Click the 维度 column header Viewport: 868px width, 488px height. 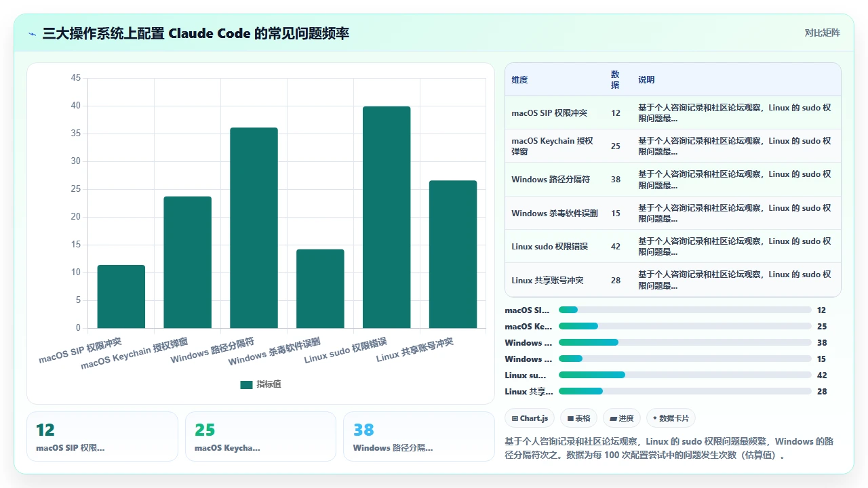point(519,80)
